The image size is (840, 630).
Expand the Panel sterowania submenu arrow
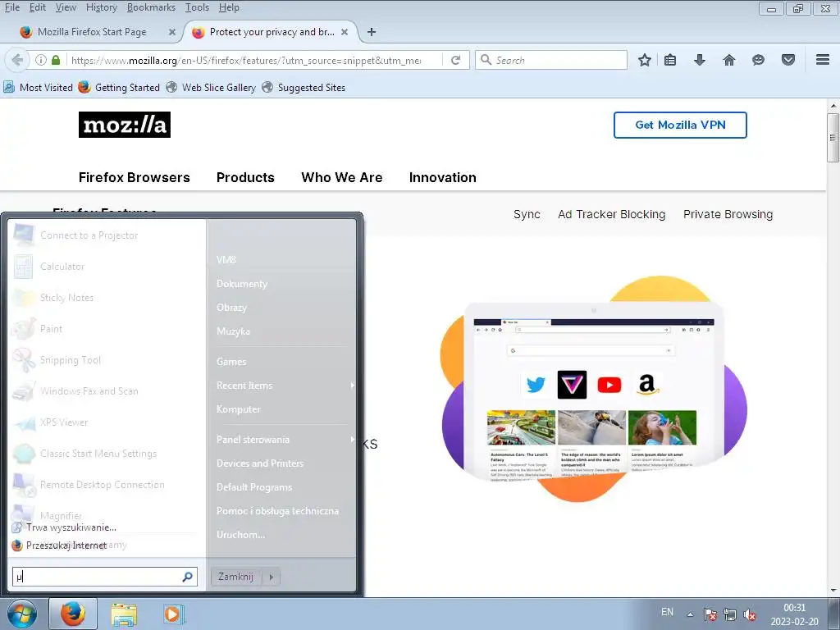pyautogui.click(x=352, y=440)
